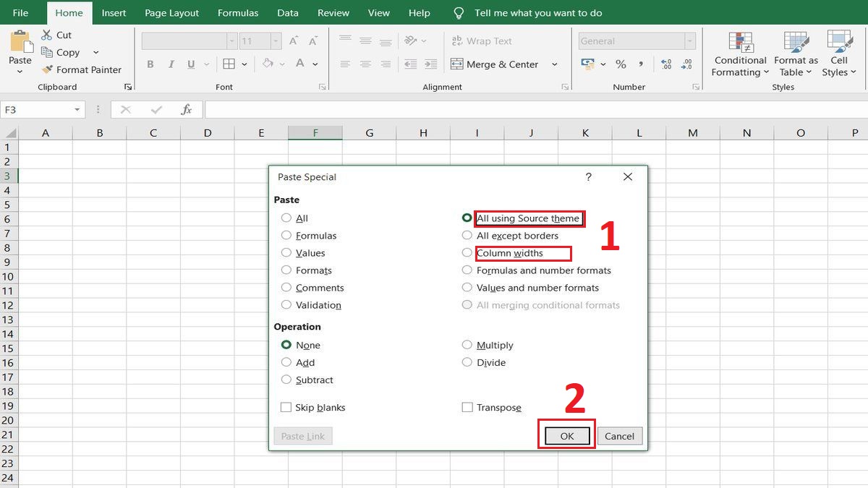The image size is (868, 488).
Task: Click OK in Paste Special dialog
Action: click(567, 436)
